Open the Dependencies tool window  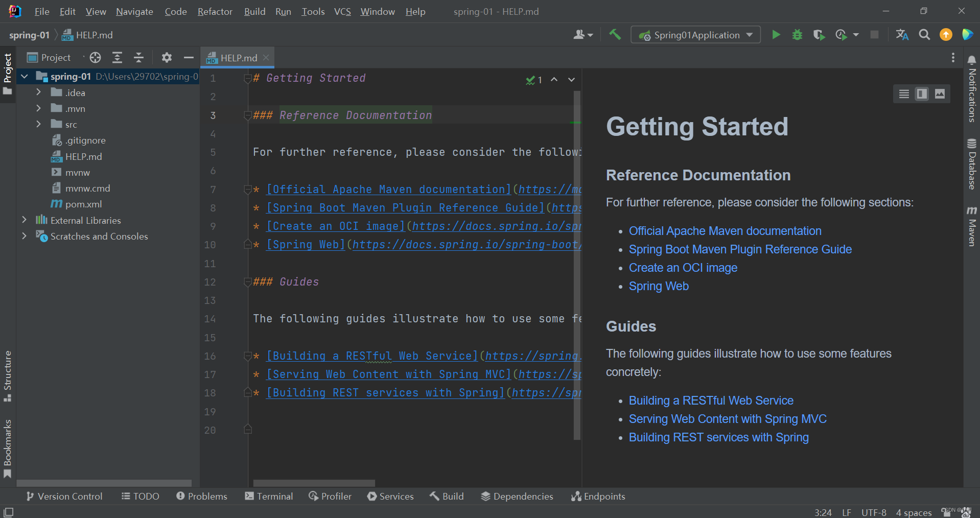(517, 496)
